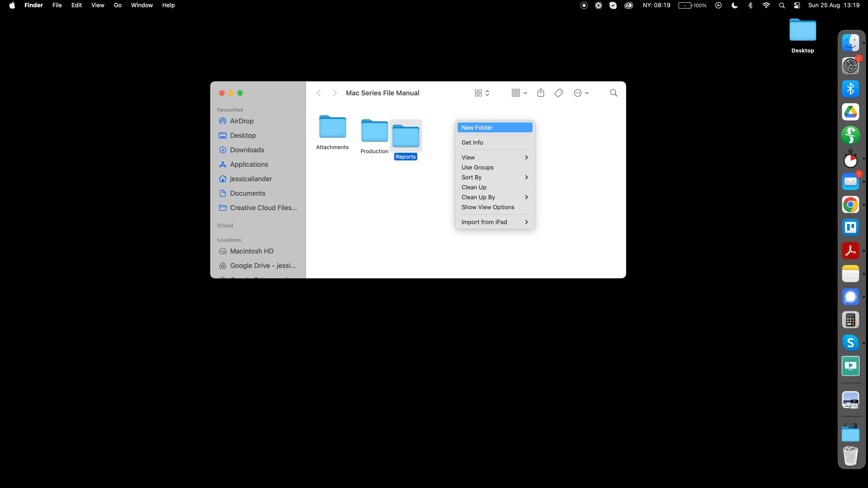Screen dimensions: 868x488
Task: Select Macintosh HD under Locations
Action: point(251,251)
